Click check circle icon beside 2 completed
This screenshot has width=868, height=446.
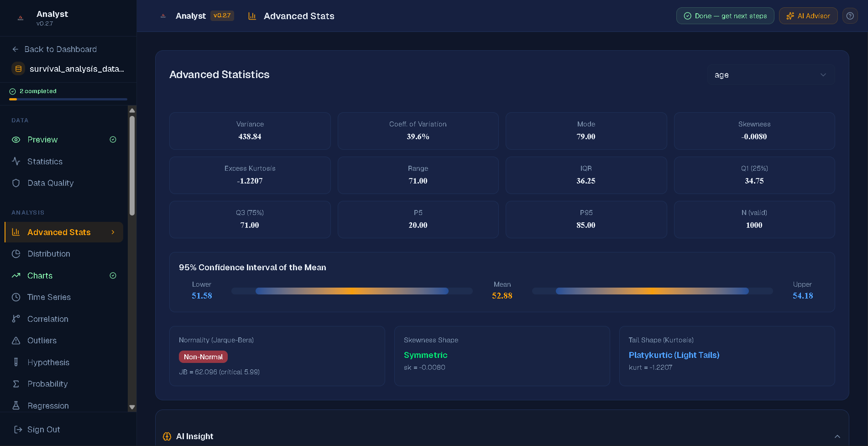(x=13, y=91)
